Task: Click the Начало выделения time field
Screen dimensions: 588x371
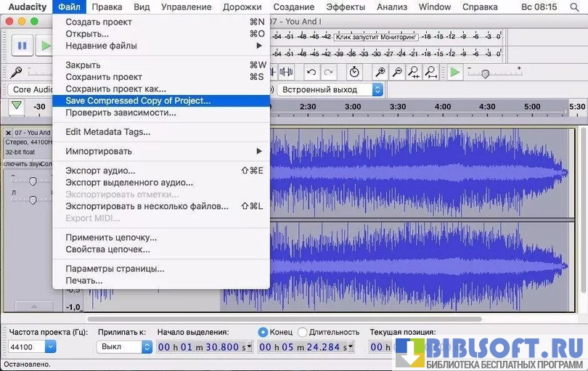Action: click(203, 347)
